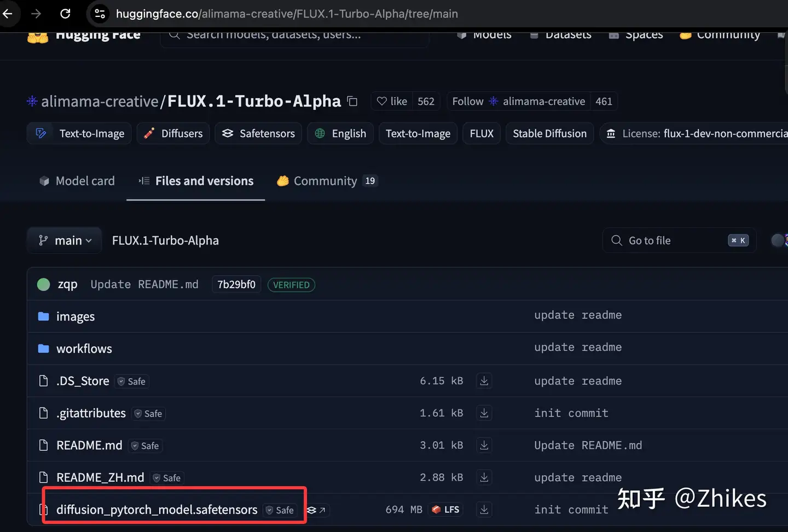Open the Update README.md commit for README.md row
Viewport: 788px width, 532px height.
click(x=588, y=446)
